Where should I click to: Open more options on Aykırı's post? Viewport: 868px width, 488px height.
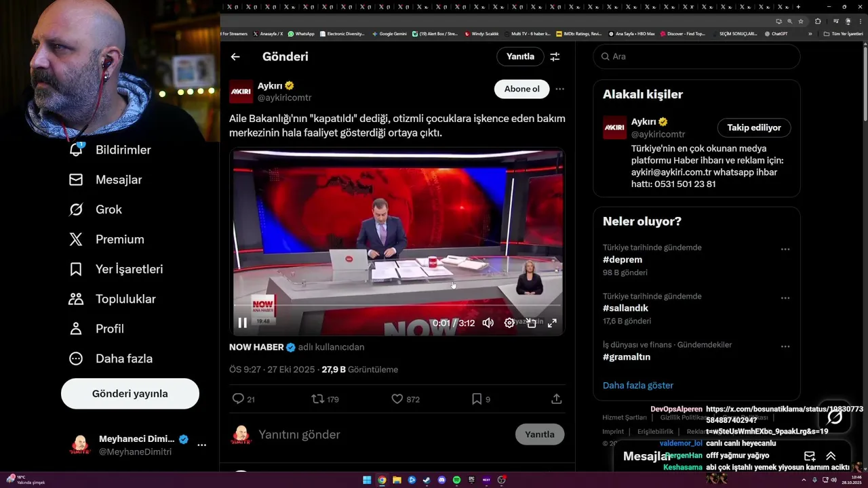559,89
